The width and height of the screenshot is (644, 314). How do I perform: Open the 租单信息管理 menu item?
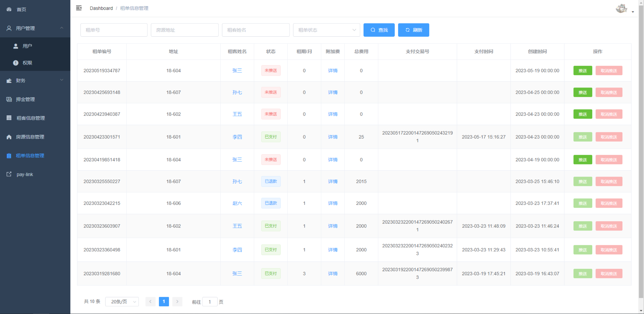click(x=30, y=155)
